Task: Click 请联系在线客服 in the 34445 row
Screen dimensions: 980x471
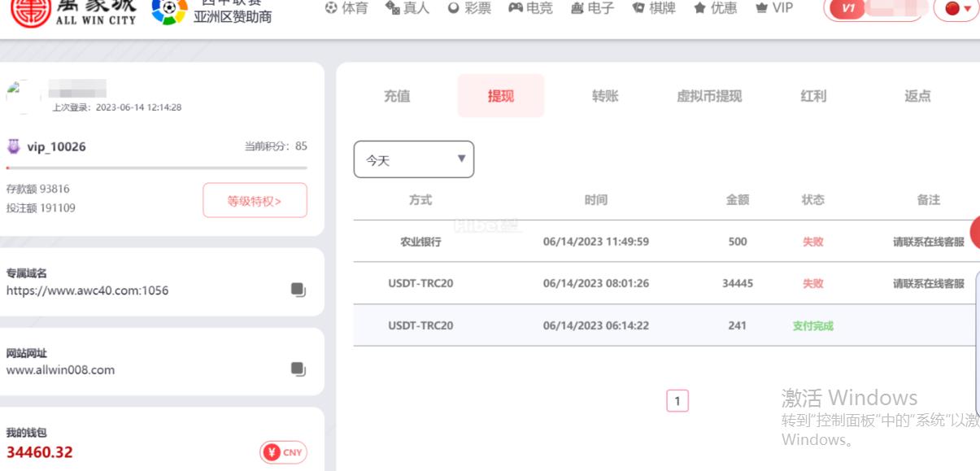Action: click(929, 284)
